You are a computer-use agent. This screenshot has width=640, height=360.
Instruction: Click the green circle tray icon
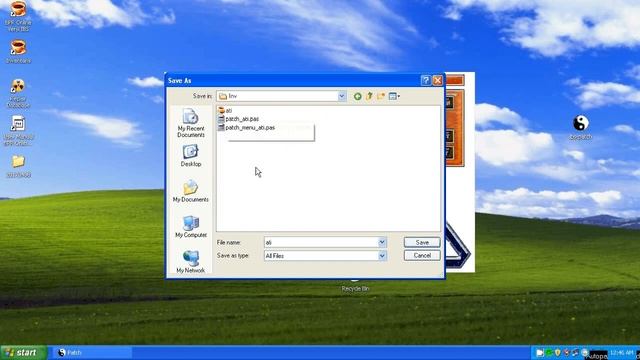coord(549,353)
